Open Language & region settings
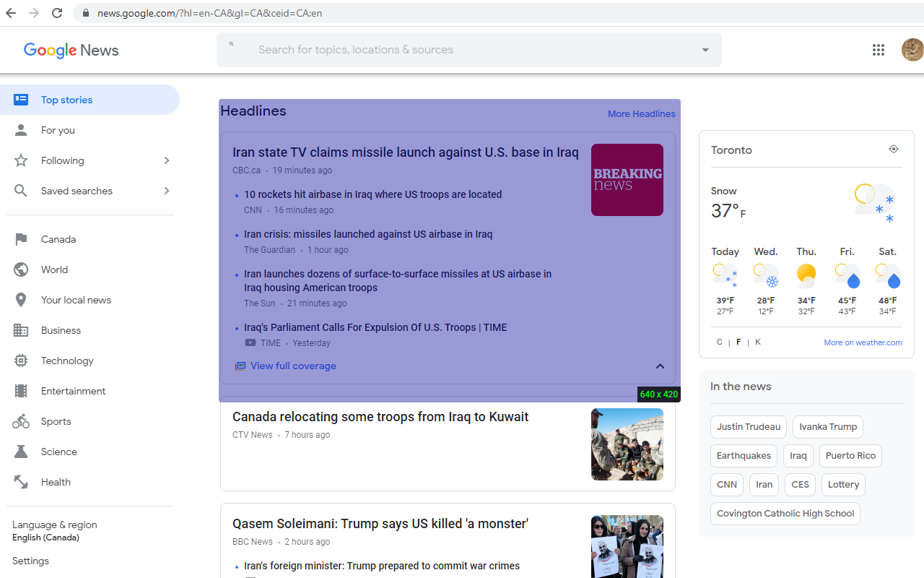Screen dimensions: 924x578 pyautogui.click(x=55, y=530)
